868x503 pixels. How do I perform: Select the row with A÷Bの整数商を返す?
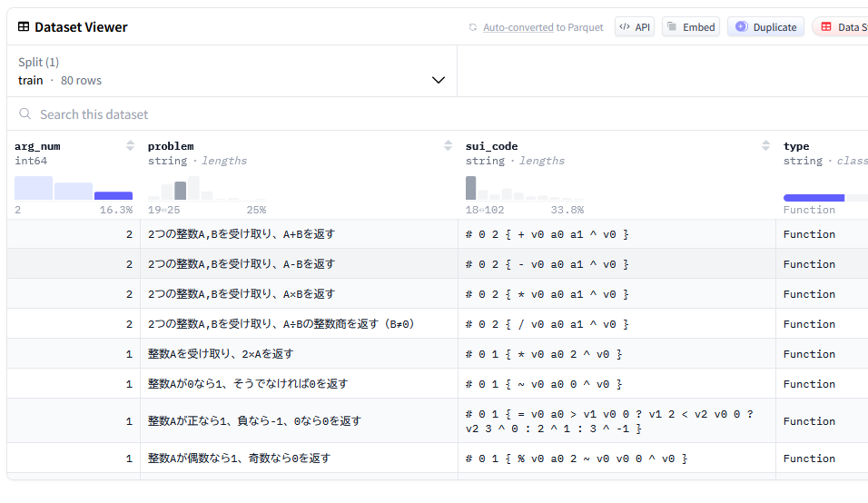(438, 324)
